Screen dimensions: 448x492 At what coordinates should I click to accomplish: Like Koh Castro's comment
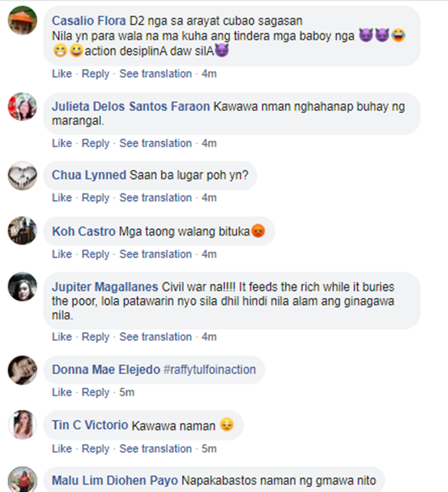click(x=62, y=254)
